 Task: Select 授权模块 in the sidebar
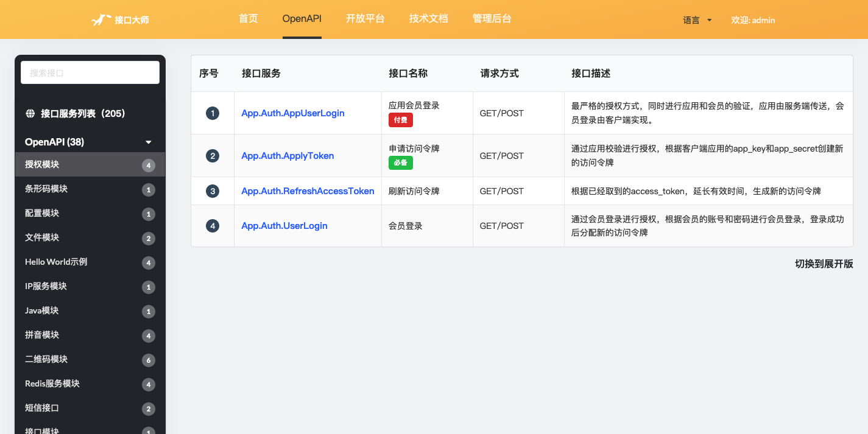click(90, 164)
